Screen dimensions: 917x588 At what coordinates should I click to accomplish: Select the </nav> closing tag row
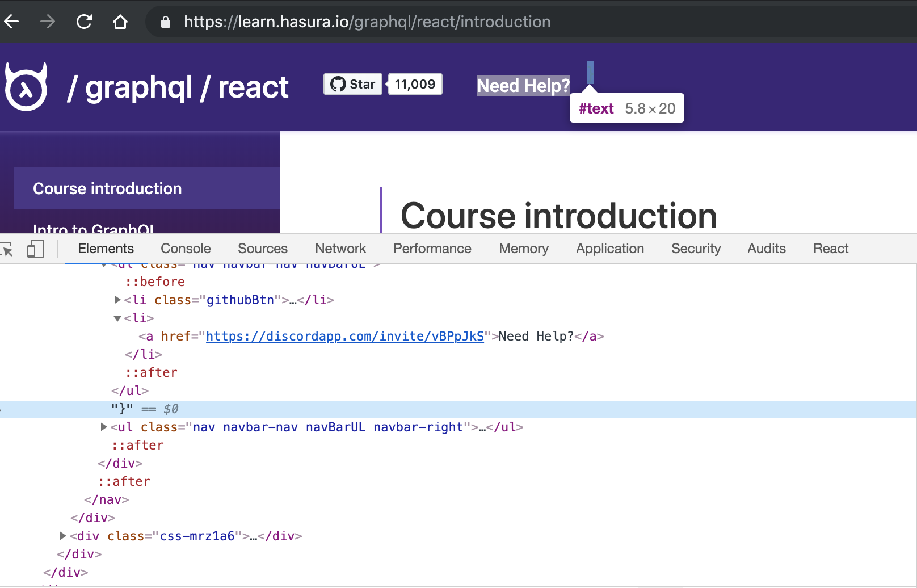point(458,499)
